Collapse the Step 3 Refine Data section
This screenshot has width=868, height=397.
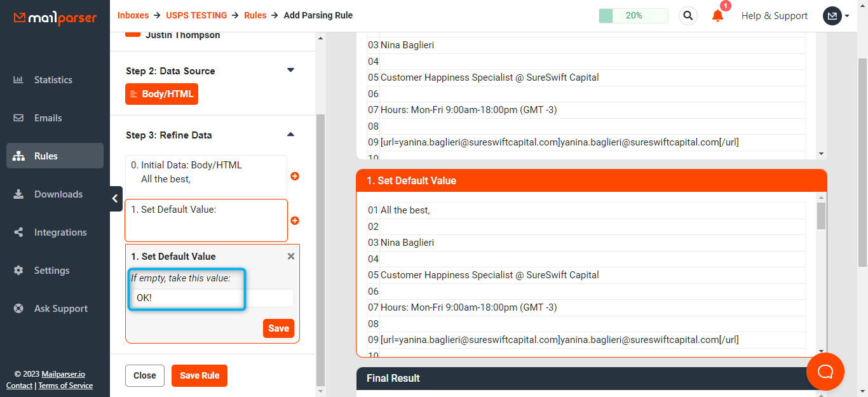tap(290, 134)
